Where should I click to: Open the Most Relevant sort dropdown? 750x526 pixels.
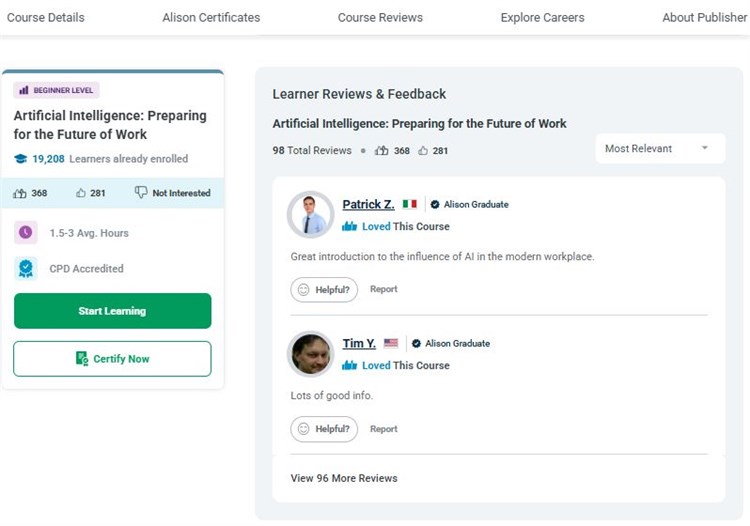pos(660,149)
